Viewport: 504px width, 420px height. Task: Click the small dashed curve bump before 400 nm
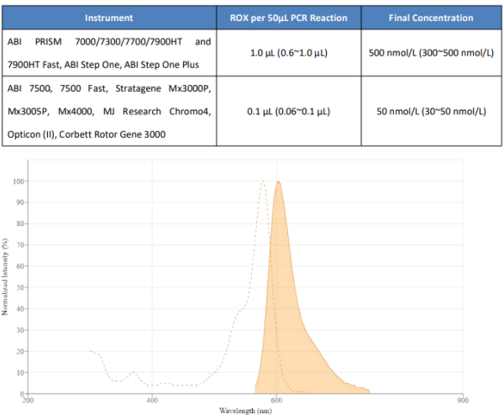point(134,372)
